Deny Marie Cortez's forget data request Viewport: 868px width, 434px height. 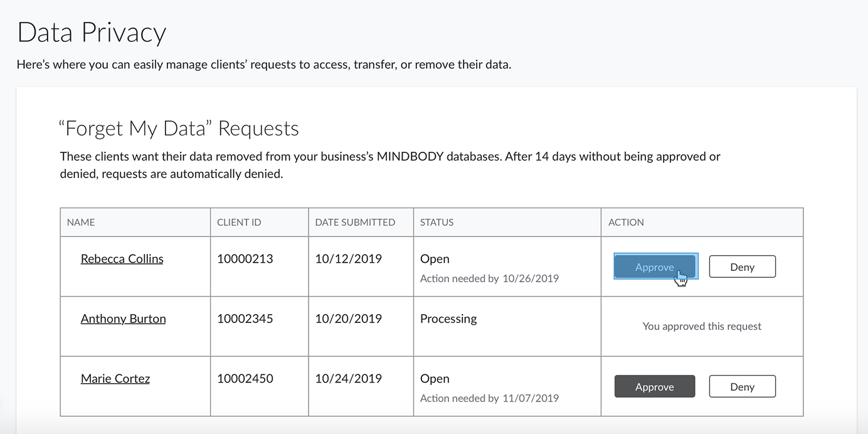pyautogui.click(x=742, y=386)
